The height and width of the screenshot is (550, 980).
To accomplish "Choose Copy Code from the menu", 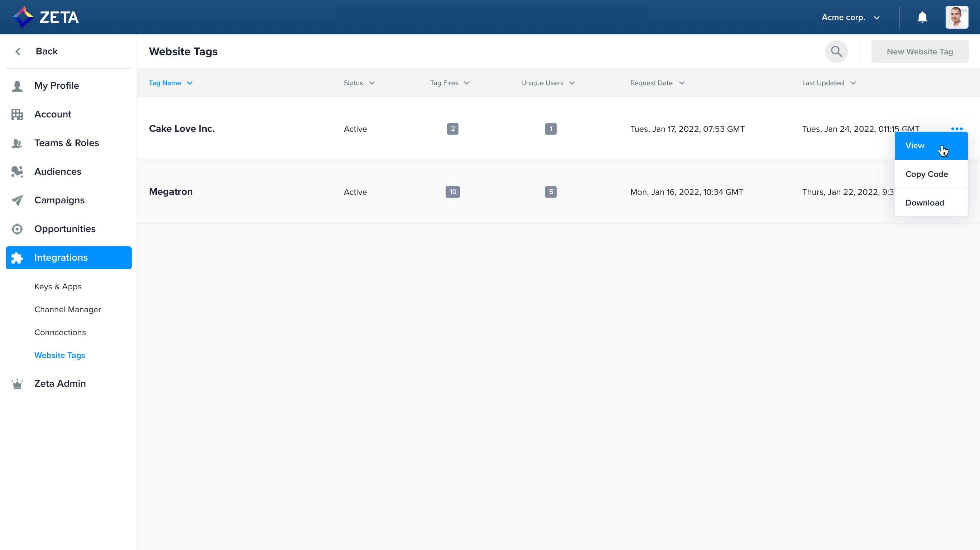I will pyautogui.click(x=926, y=174).
